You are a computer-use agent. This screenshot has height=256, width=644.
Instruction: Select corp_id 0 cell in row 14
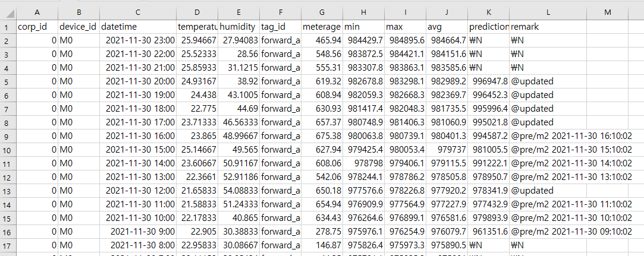point(37,204)
